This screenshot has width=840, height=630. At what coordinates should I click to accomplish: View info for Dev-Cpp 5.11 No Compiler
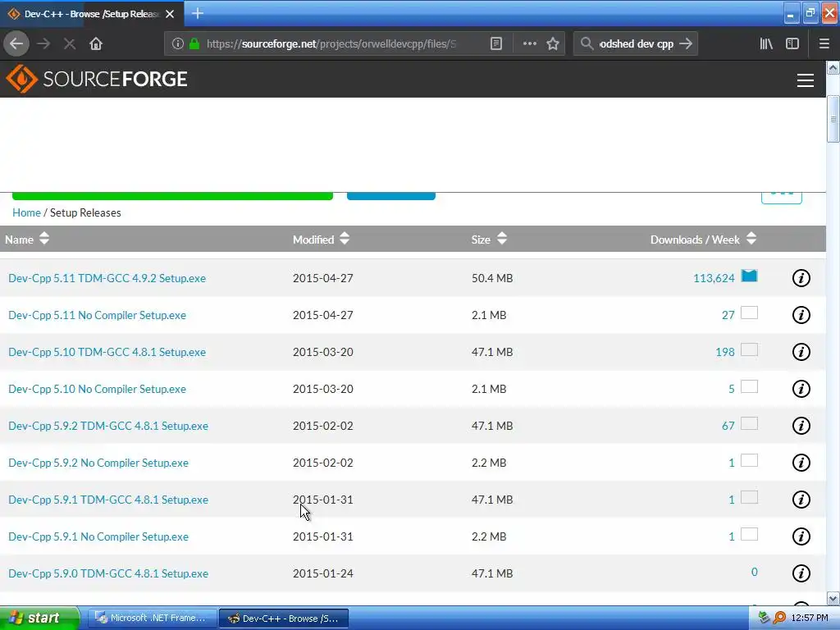[801, 315]
